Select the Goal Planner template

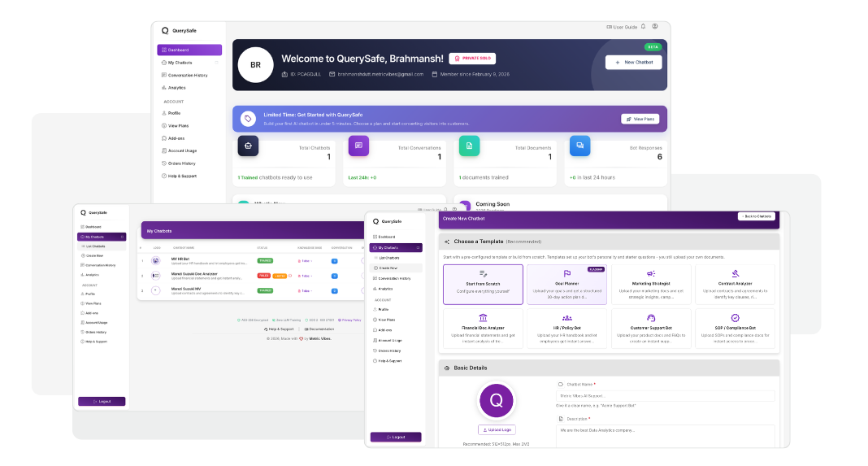[566, 285]
